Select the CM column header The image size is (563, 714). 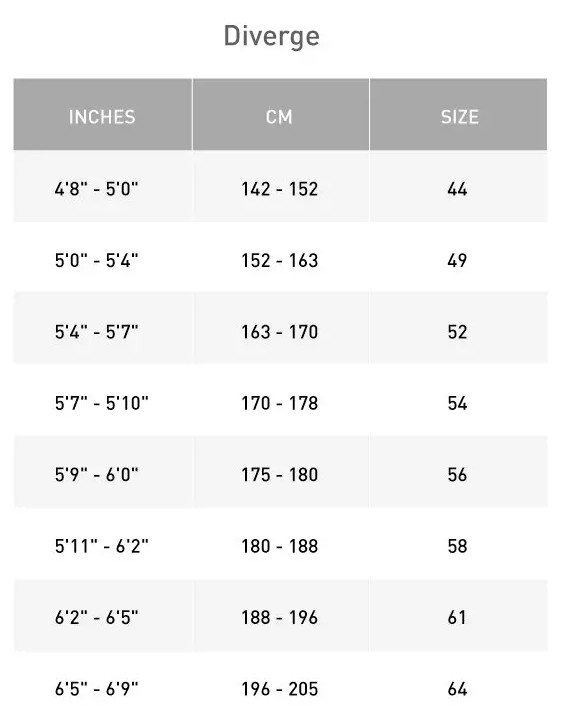(x=281, y=114)
